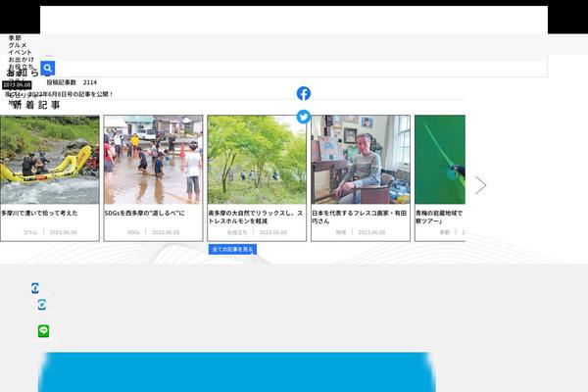Open the 6月8日号の記事を公開 announcement link
Image resolution: width=588 pixels, height=392 pixels.
(x=59, y=94)
